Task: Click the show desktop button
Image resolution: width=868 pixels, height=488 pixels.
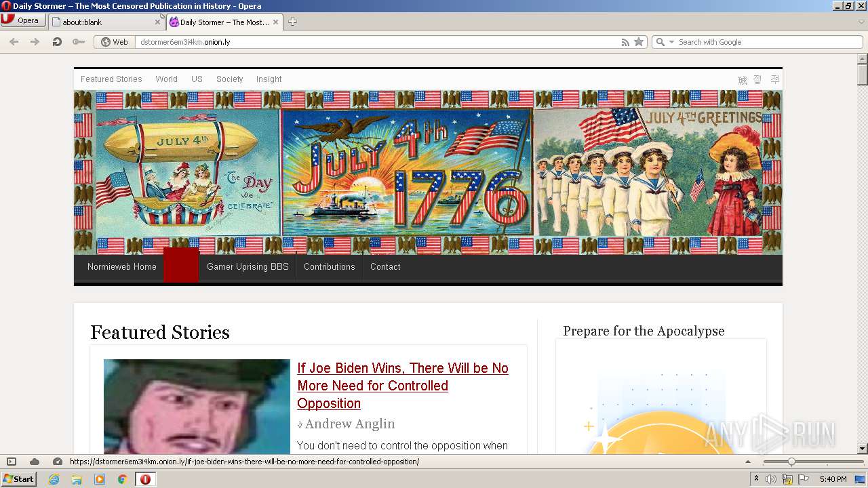Action: pyautogui.click(x=861, y=479)
